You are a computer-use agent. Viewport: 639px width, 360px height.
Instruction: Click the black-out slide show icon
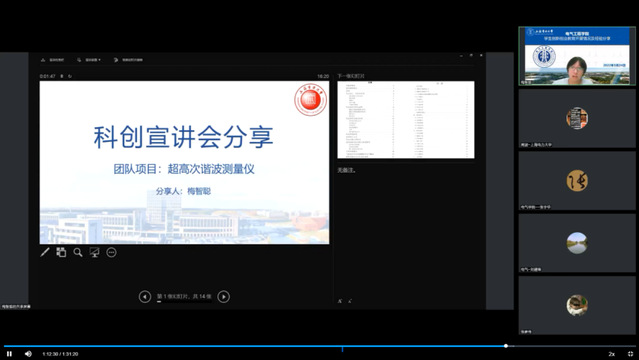[x=95, y=252]
